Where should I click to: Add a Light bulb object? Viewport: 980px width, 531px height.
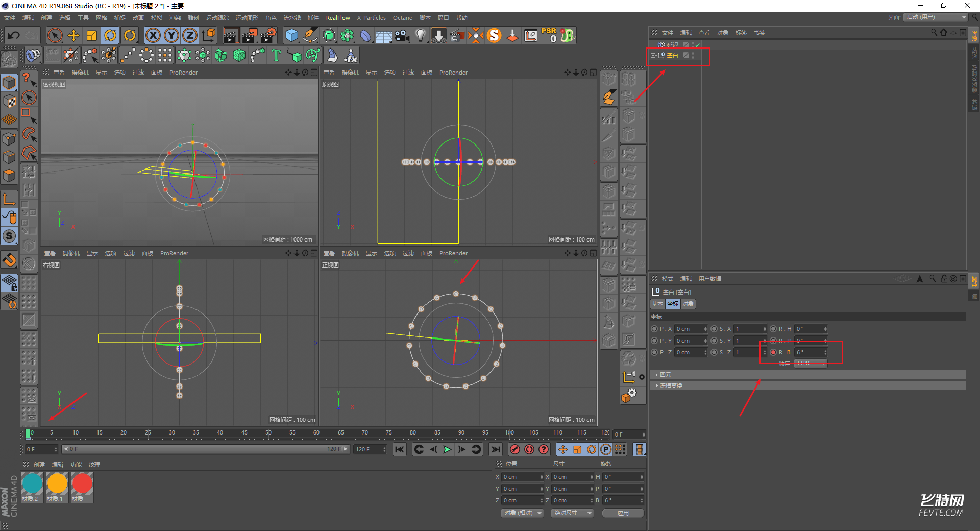421,35
